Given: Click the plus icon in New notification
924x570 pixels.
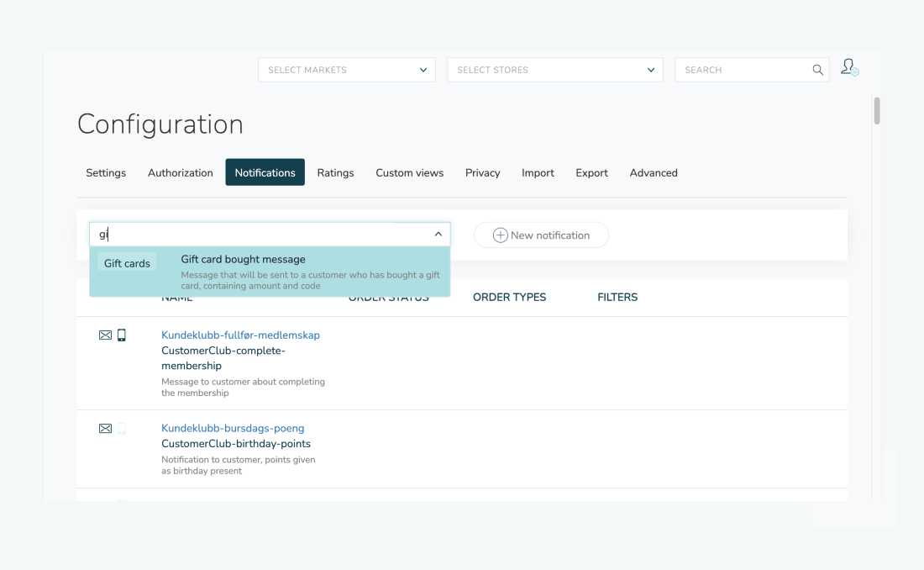Looking at the screenshot, I should tap(501, 235).
